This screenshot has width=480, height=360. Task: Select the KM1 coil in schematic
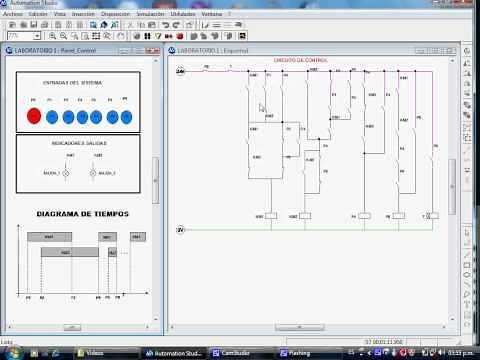271,216
